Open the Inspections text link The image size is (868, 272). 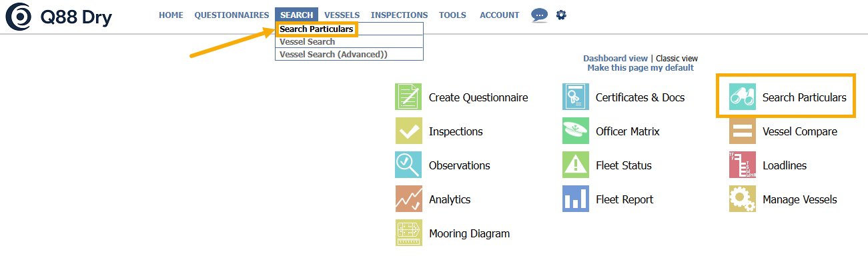[x=456, y=131]
